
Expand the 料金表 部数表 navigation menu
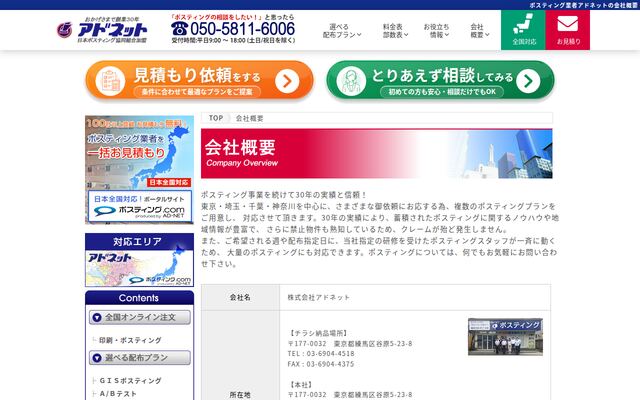click(395, 31)
